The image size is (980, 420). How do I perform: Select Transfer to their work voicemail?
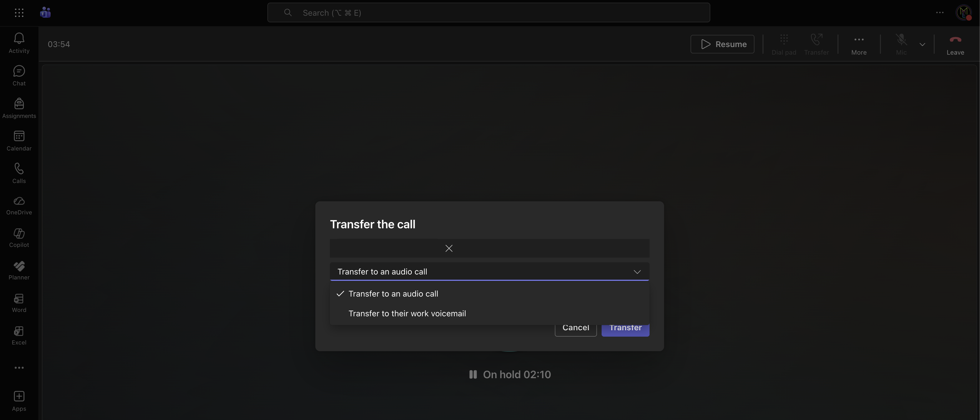[489, 313]
